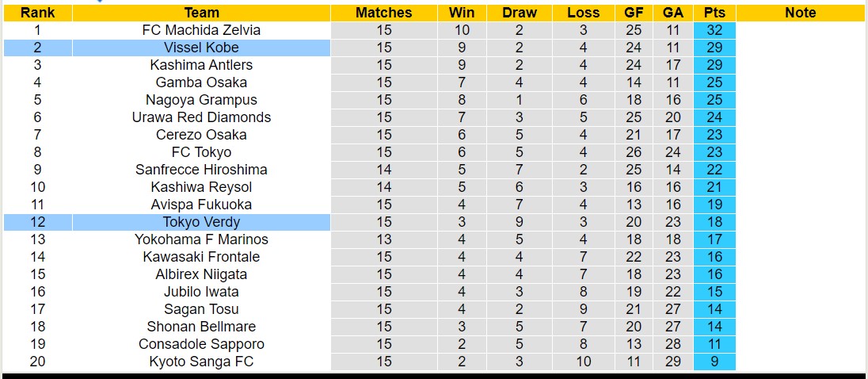Viewport: 868px width, 379px height.
Task: Select the highlighted Tokyo Verdy row
Action: [201, 222]
